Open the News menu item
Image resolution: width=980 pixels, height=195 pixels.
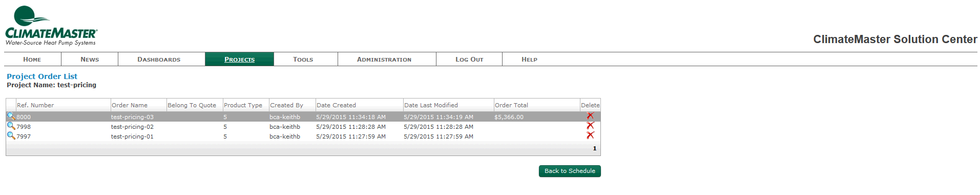[90, 59]
